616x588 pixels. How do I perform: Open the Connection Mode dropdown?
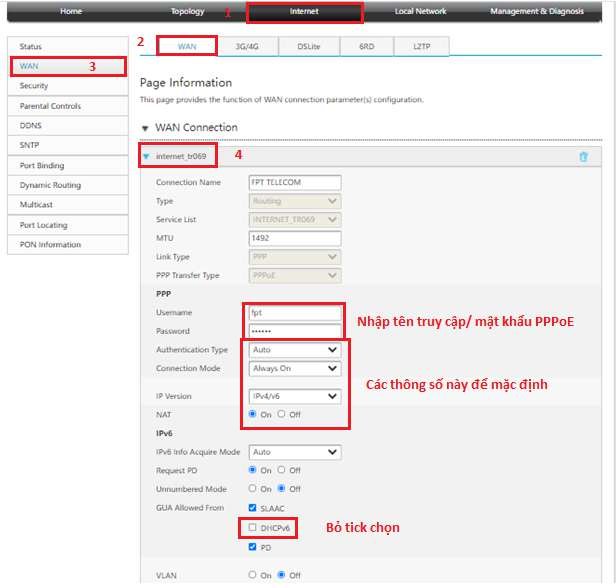(x=295, y=368)
